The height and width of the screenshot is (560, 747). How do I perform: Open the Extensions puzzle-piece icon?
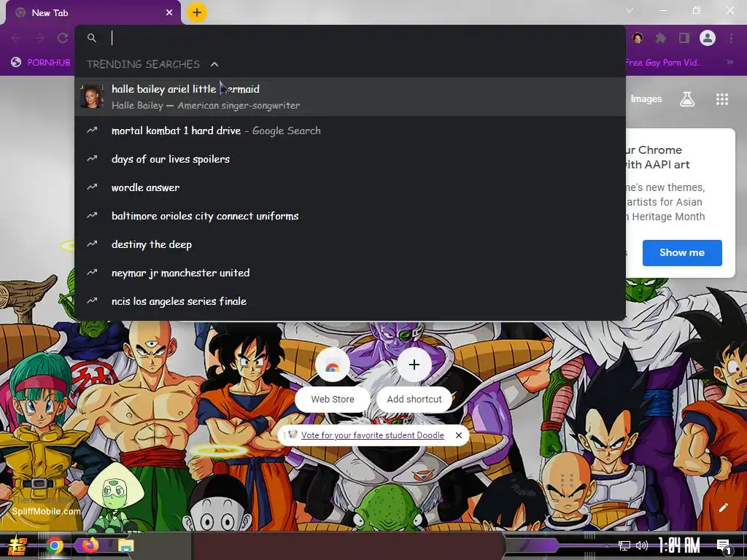(x=661, y=38)
